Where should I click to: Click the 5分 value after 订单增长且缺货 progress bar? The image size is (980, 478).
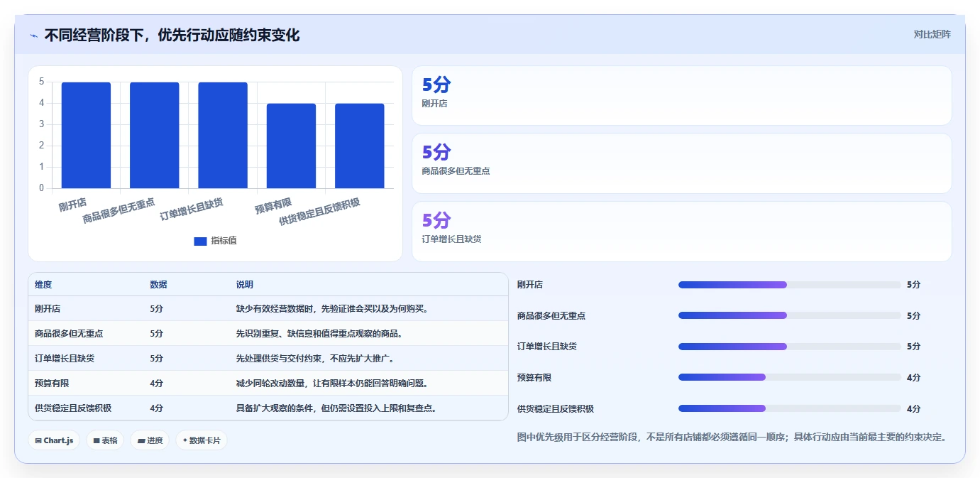913,347
